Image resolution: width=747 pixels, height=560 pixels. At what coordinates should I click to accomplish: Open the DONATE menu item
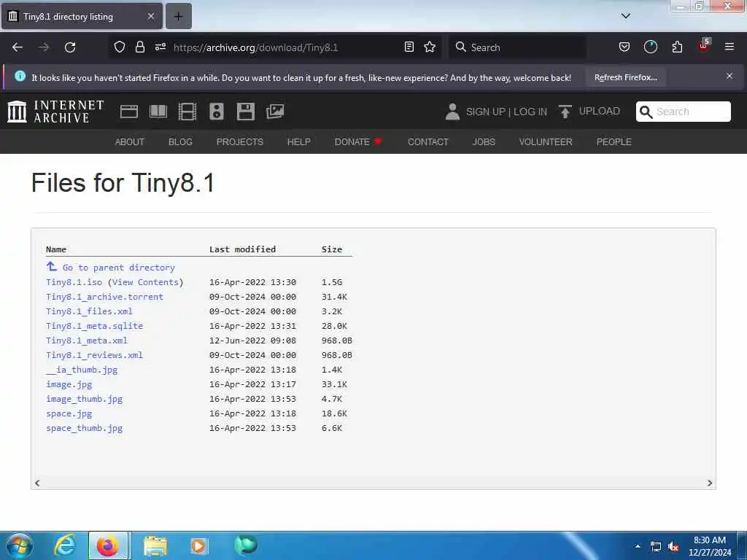point(357,142)
